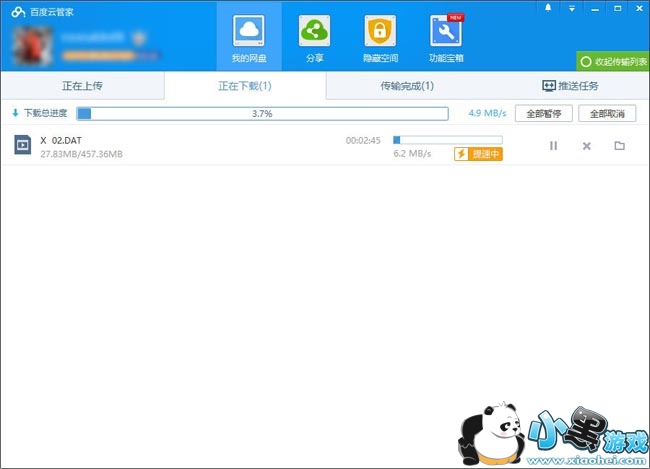This screenshot has width=650, height=469.
Task: Open the 推送任务 tab
Action: pos(570,86)
